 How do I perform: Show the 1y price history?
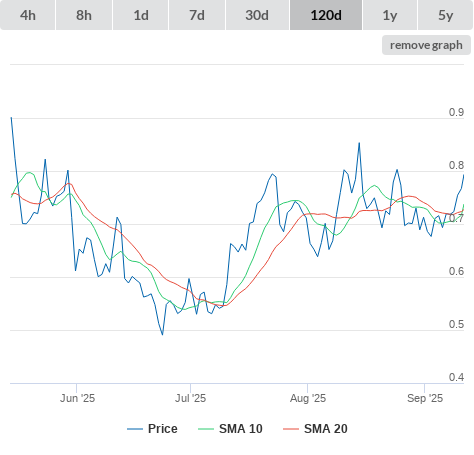[x=390, y=15]
